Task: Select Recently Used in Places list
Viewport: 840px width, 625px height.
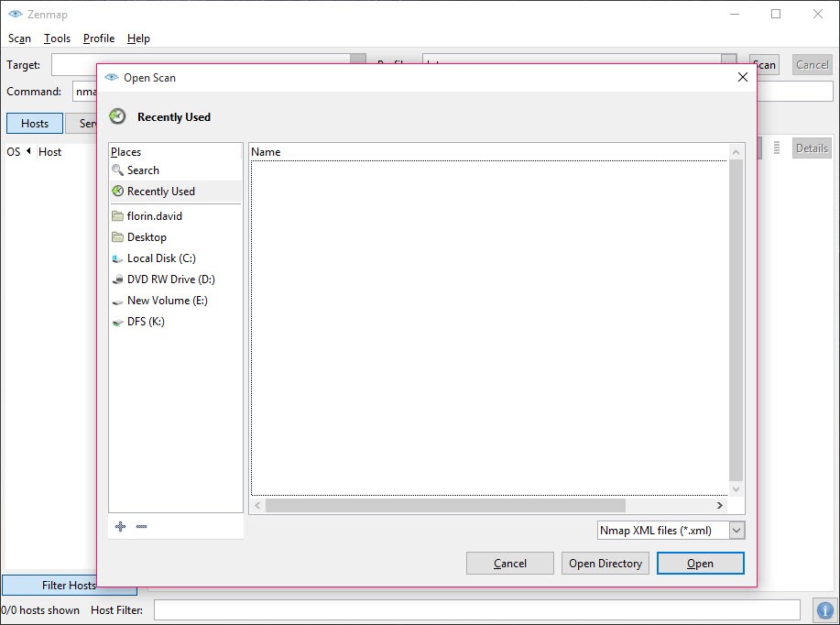Action: (176, 192)
